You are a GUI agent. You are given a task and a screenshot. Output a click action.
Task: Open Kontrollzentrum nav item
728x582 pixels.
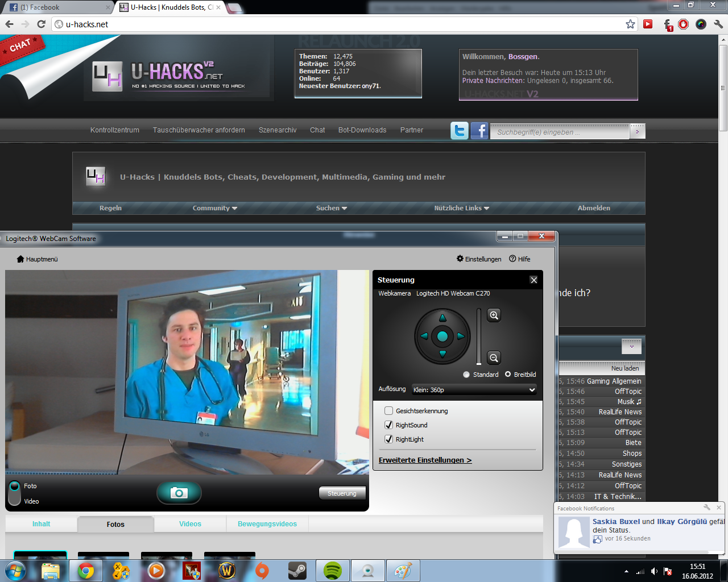(115, 130)
